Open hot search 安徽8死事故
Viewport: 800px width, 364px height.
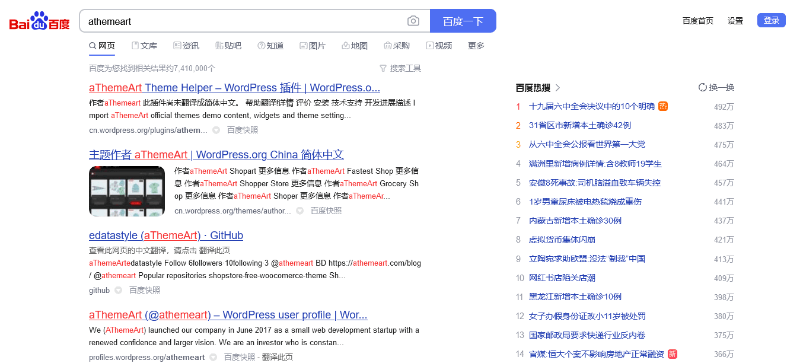click(595, 182)
